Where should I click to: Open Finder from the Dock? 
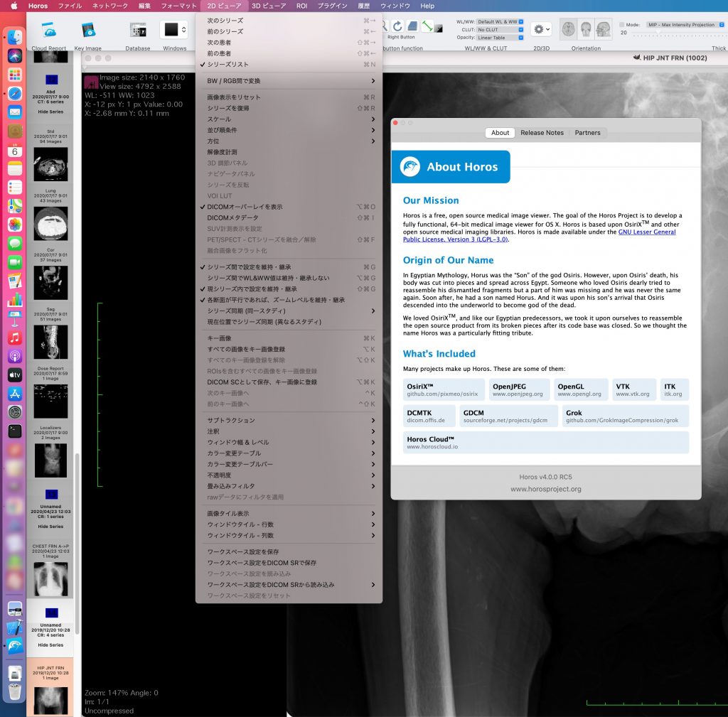(x=15, y=37)
